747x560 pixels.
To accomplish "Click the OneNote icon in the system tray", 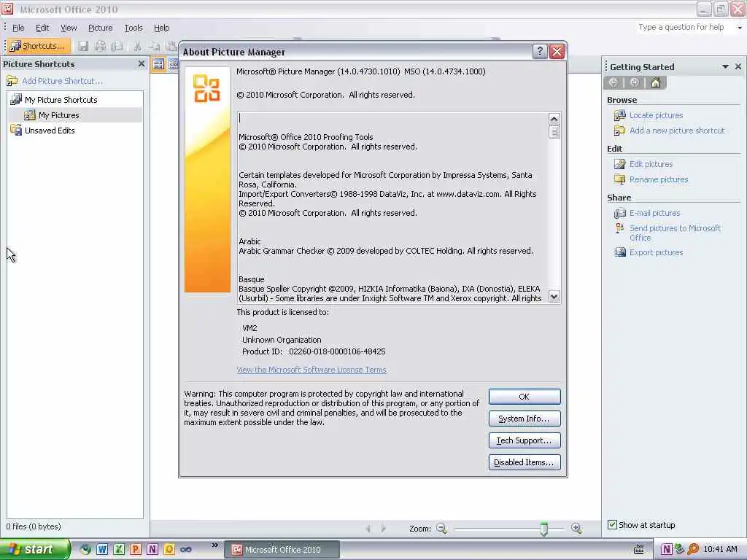I will [666, 550].
